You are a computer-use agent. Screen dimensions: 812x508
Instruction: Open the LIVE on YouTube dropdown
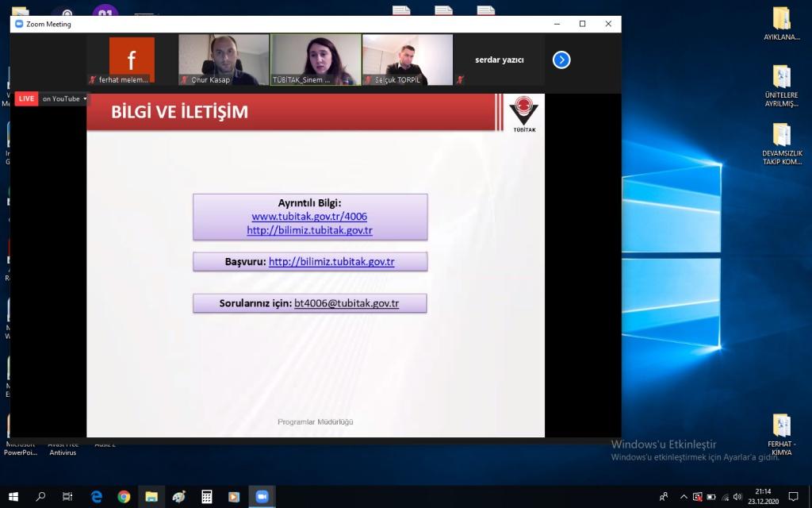[x=64, y=98]
